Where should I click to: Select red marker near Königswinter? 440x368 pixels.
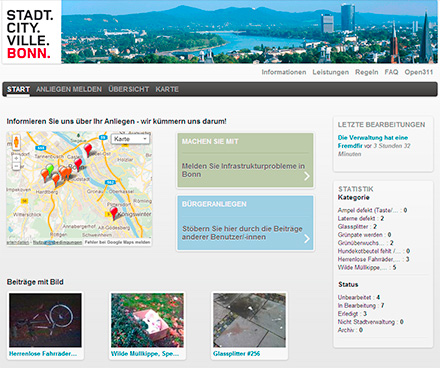pyautogui.click(x=114, y=213)
